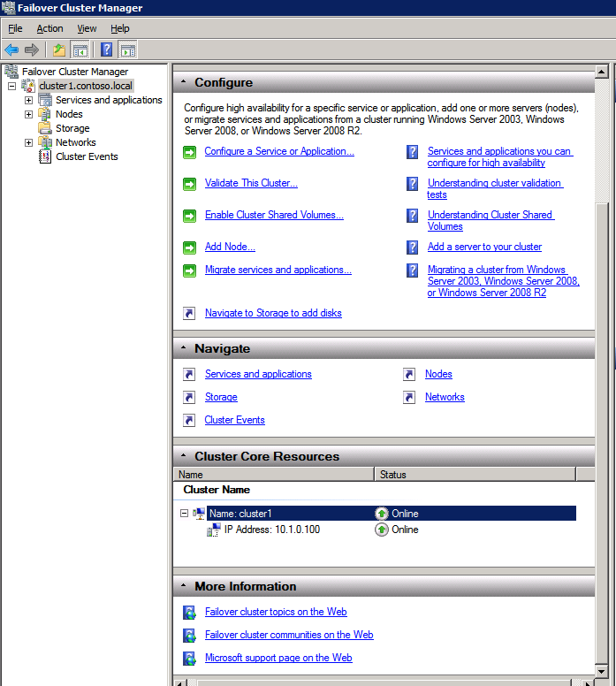Click the Add Node link
The width and height of the screenshot is (616, 686).
[230, 247]
